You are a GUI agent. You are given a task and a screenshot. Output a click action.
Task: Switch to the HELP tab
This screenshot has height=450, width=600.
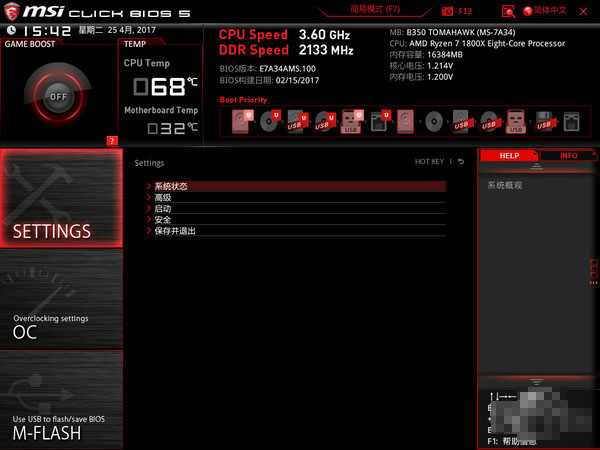pyautogui.click(x=509, y=155)
